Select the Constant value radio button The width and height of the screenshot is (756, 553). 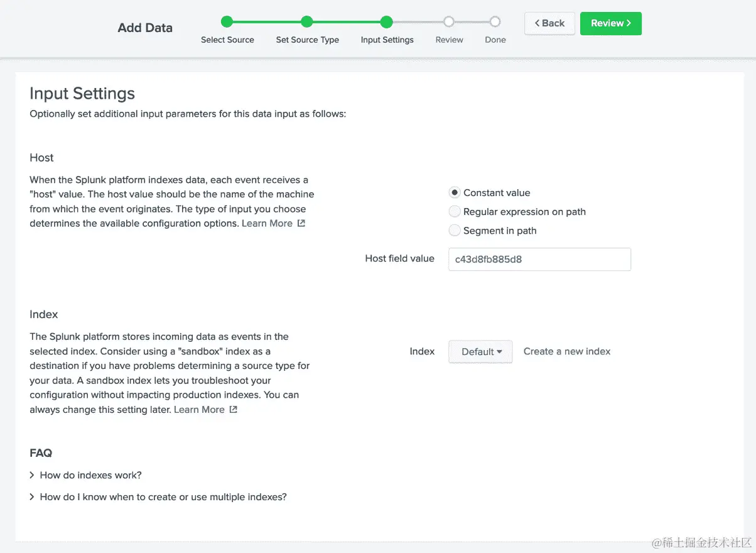[x=455, y=193]
